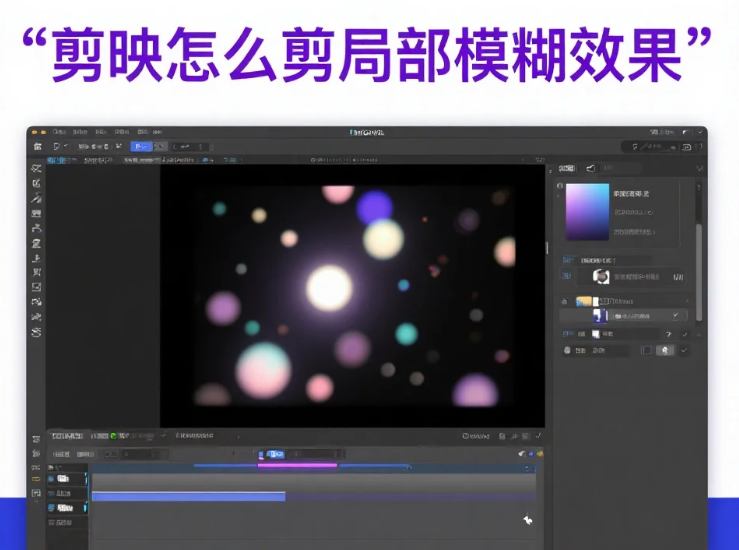
Task: Select the round avatar thumbnail in the right panel
Action: (x=601, y=276)
